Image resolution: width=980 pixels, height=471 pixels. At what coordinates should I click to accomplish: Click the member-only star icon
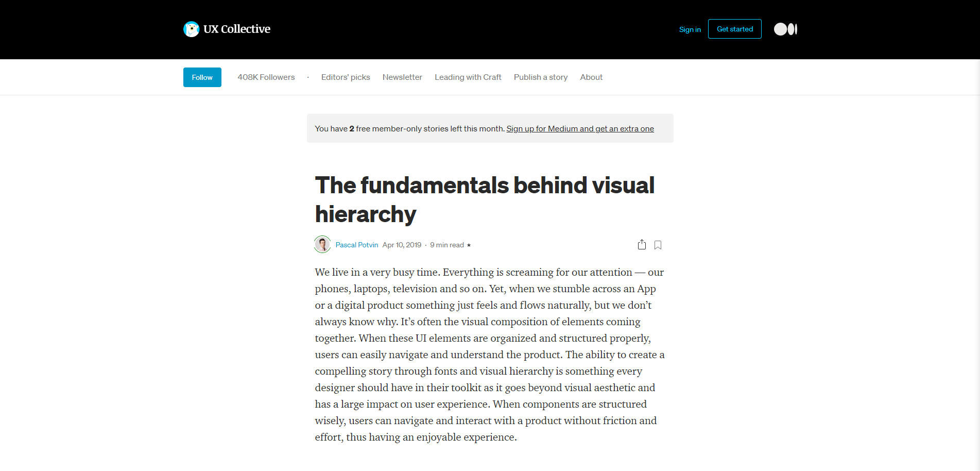click(469, 245)
